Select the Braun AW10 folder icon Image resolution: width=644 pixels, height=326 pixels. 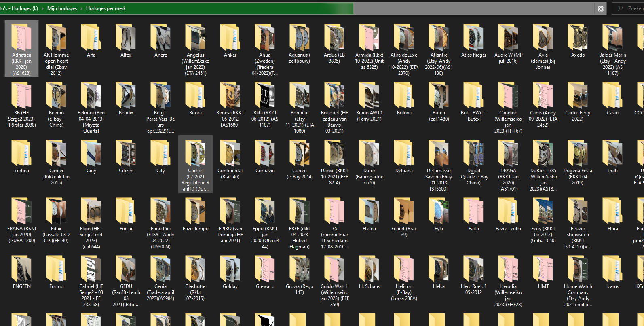click(x=369, y=95)
